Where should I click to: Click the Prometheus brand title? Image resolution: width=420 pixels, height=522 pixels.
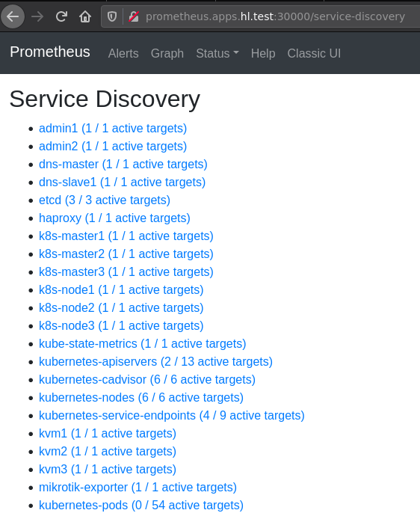click(x=50, y=52)
